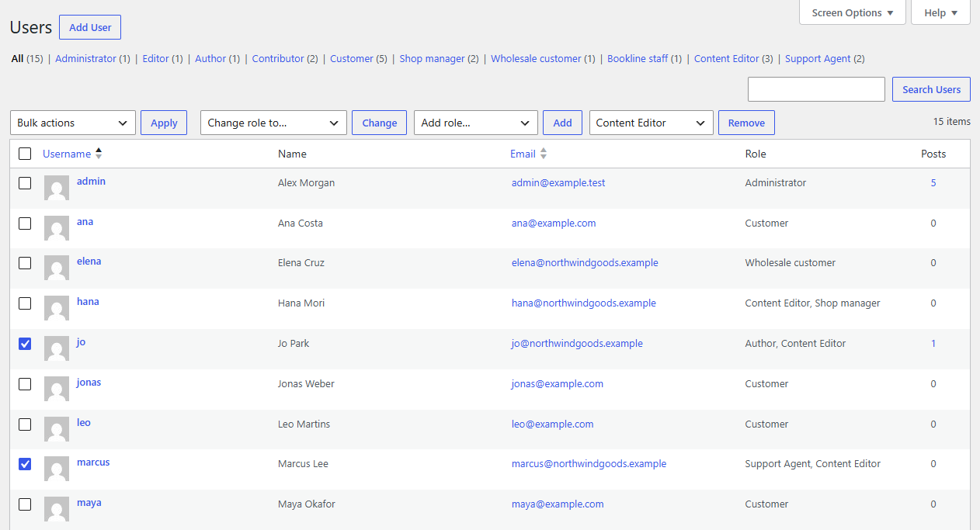
Task: Click the Remove role button
Action: pyautogui.click(x=746, y=123)
